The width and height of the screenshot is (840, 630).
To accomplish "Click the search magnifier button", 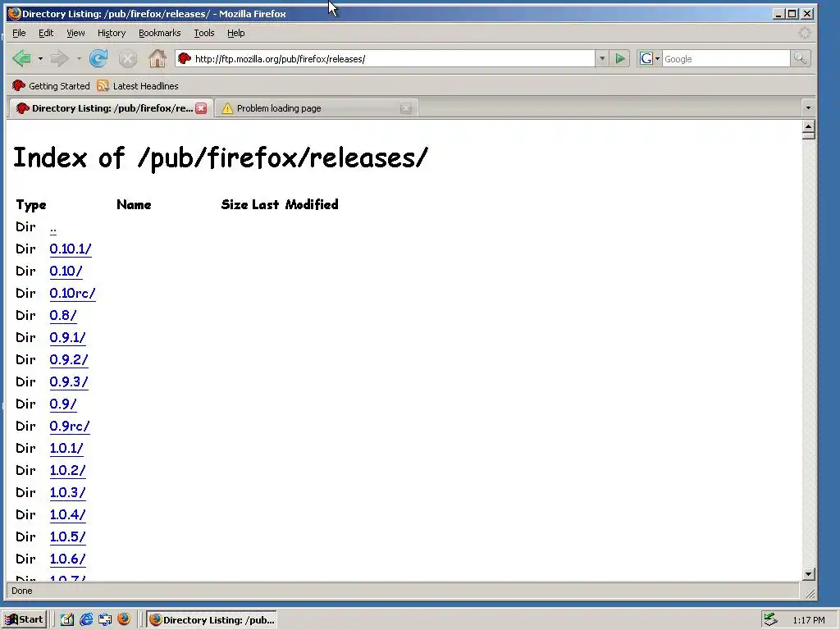I will pyautogui.click(x=801, y=58).
